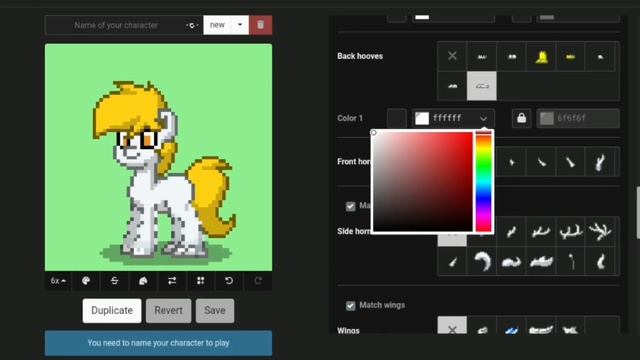Viewport: 640px width, 360px height.
Task: Select the first back hooves style in second row
Action: pyautogui.click(x=452, y=86)
